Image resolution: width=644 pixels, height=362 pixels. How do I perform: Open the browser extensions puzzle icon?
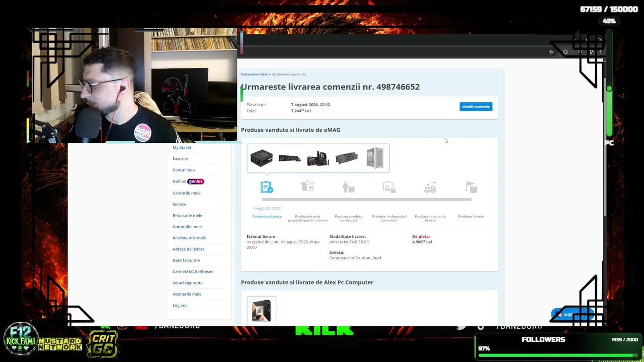tap(565, 52)
